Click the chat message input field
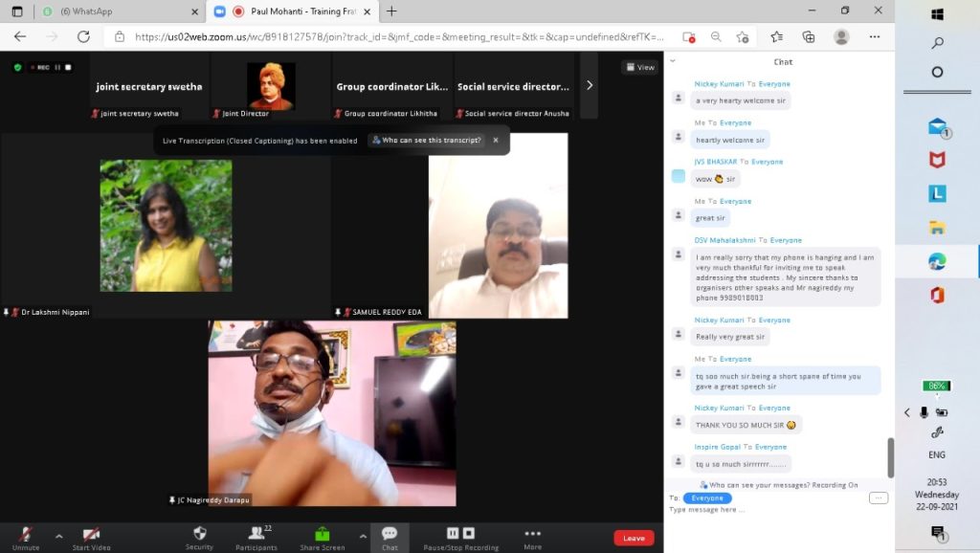980x553 pixels. coord(766,510)
